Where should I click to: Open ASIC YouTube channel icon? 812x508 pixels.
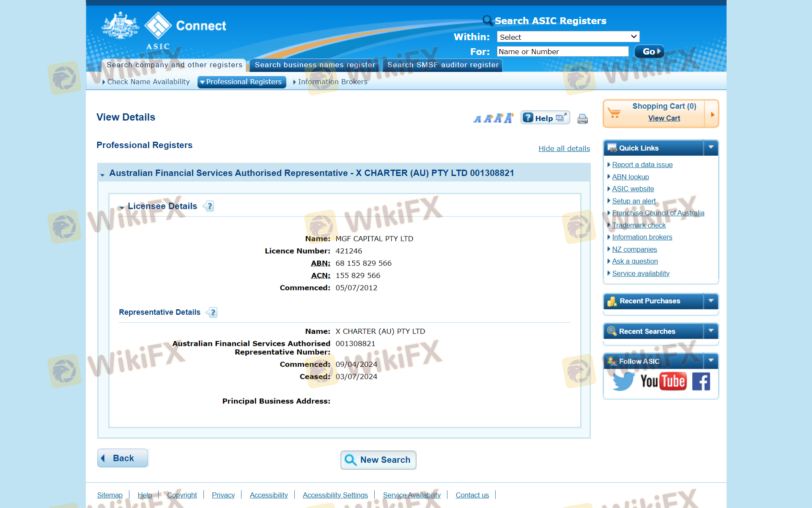point(663,381)
